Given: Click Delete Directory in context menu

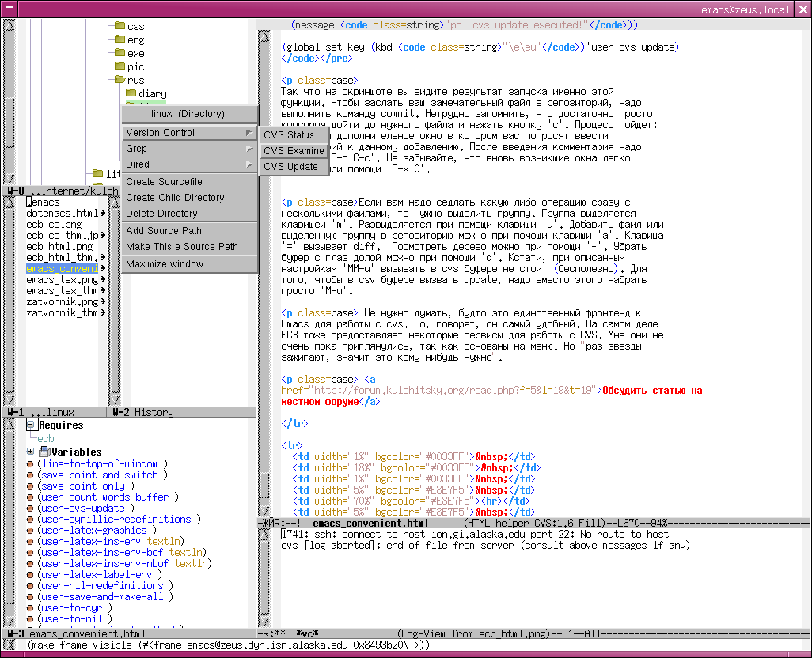Looking at the screenshot, I should [161, 214].
